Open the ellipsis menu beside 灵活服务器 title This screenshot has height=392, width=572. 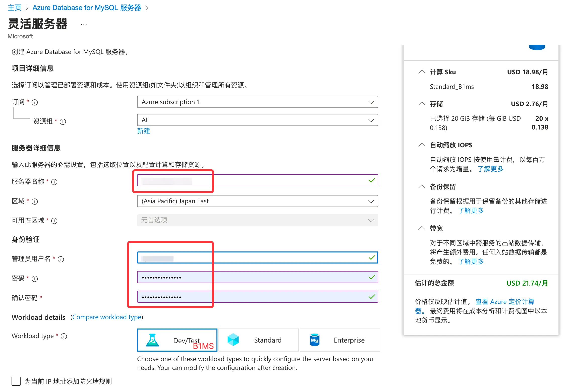[x=84, y=25]
